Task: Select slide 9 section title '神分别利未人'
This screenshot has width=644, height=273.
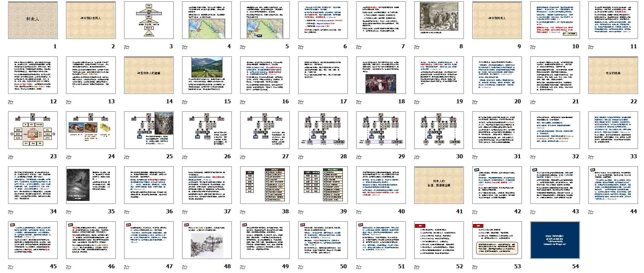Action: tap(497, 20)
